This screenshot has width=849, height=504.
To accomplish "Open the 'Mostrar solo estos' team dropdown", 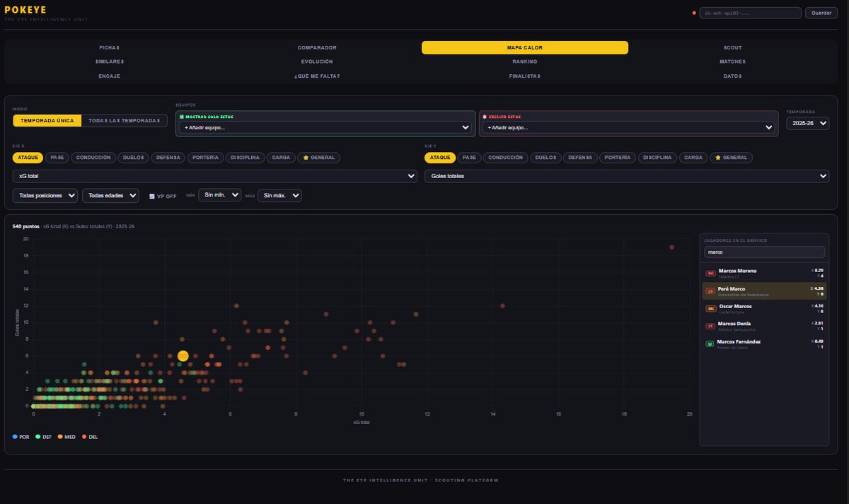I will 325,127.
